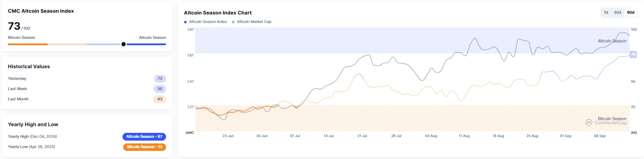Toggle the Altcoin Market Cap legend series
Screen dimensions: 644x159
254,22
